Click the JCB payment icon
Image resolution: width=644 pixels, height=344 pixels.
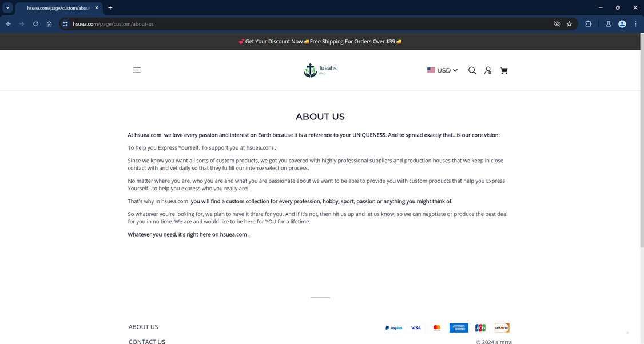480,327
